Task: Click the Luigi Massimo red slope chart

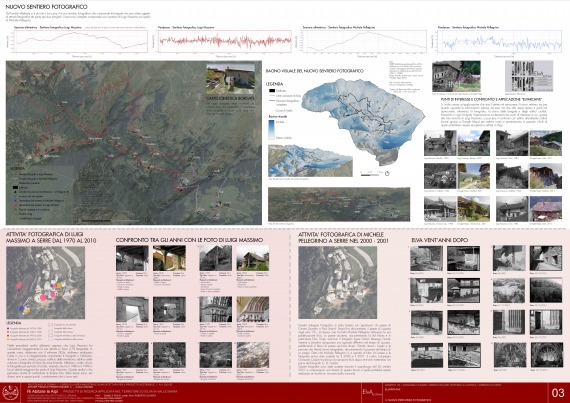Action: (225, 41)
